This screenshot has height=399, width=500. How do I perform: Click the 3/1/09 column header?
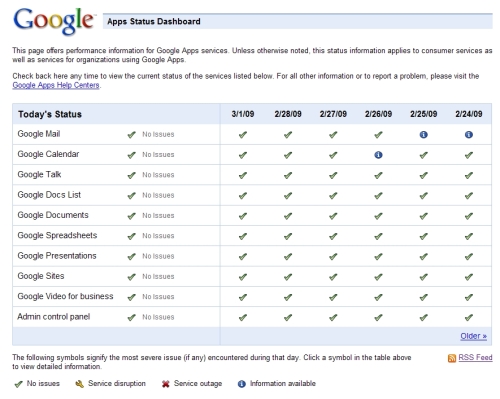243,114
